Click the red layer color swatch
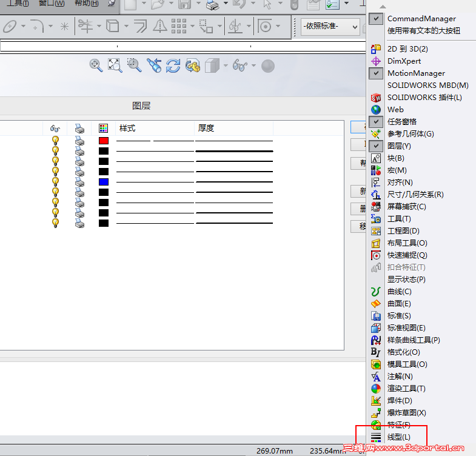 (x=104, y=141)
